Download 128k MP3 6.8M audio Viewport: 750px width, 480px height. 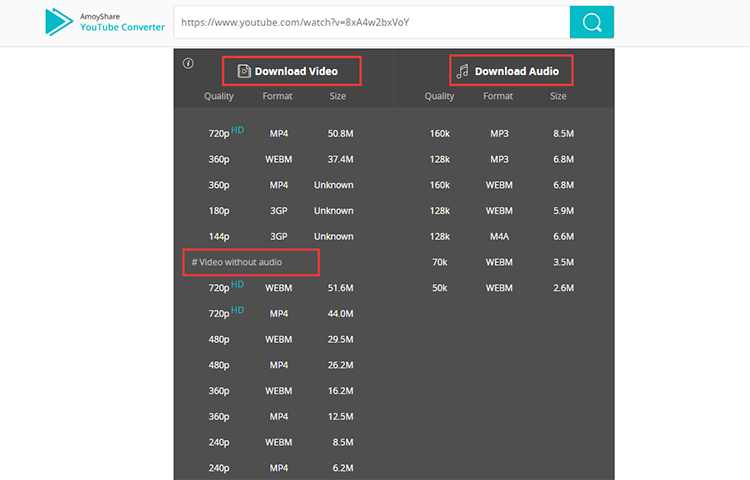pos(504,159)
